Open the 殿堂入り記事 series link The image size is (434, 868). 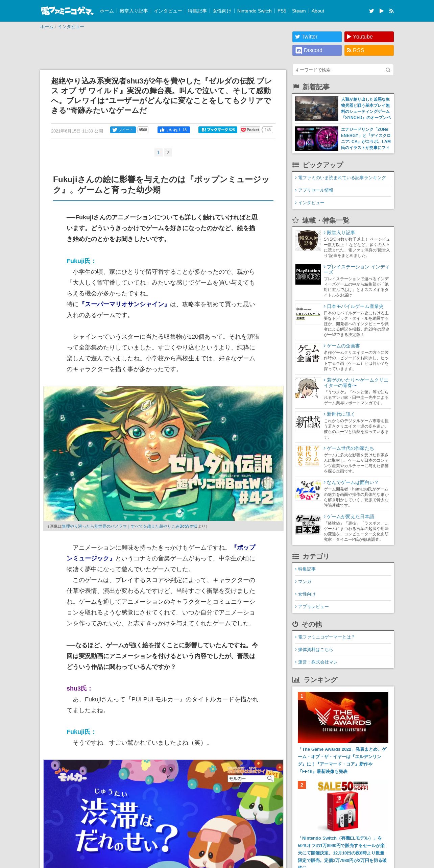click(x=341, y=233)
